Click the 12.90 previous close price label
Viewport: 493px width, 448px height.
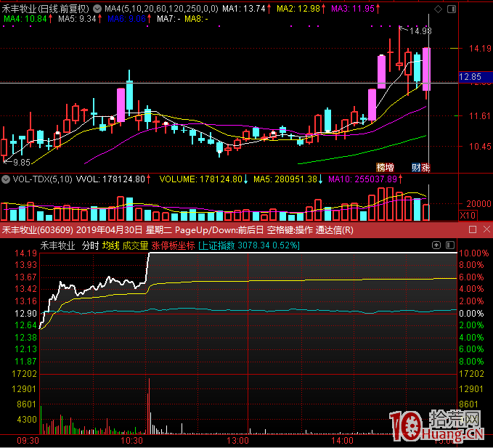point(26,314)
